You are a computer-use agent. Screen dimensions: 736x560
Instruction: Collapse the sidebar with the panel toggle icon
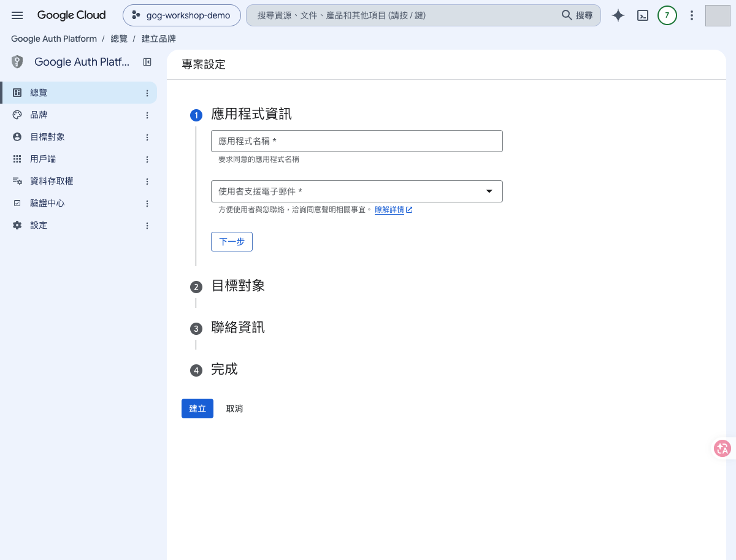point(147,62)
